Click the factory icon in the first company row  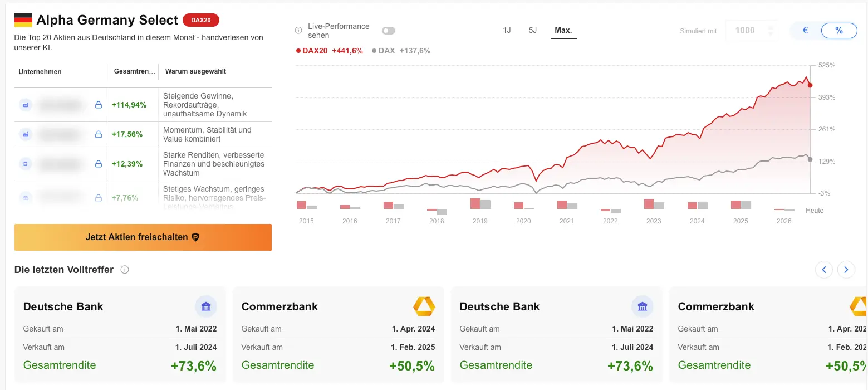(x=25, y=105)
